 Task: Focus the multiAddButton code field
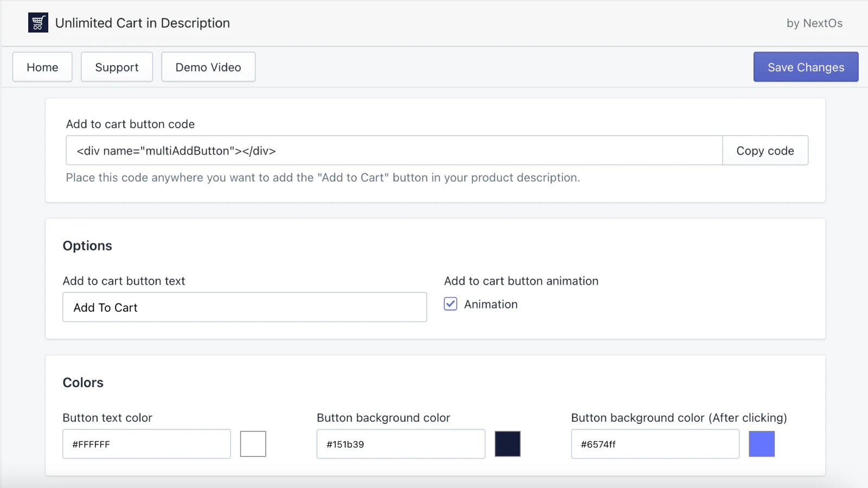pos(394,151)
